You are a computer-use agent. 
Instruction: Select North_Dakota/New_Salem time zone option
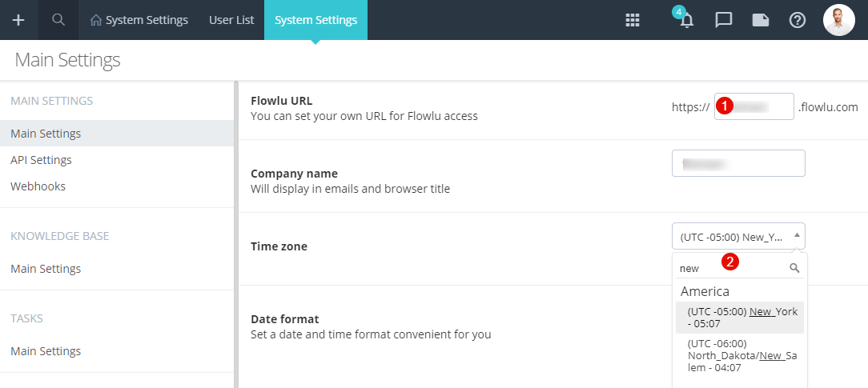point(740,355)
